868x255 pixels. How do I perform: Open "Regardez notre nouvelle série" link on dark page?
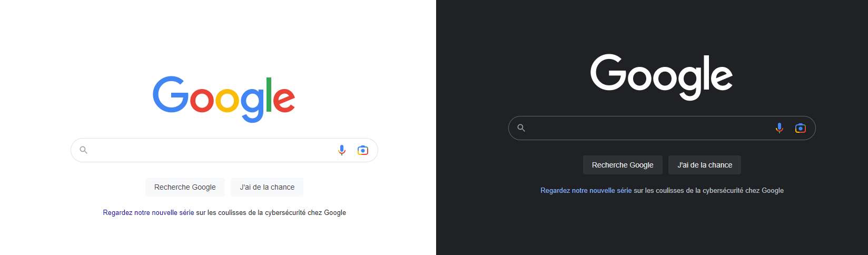pyautogui.click(x=586, y=191)
